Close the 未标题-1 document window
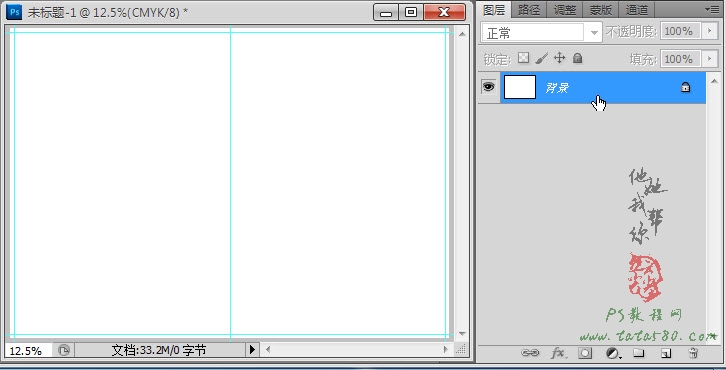This screenshot has height=370, width=726. (444, 13)
